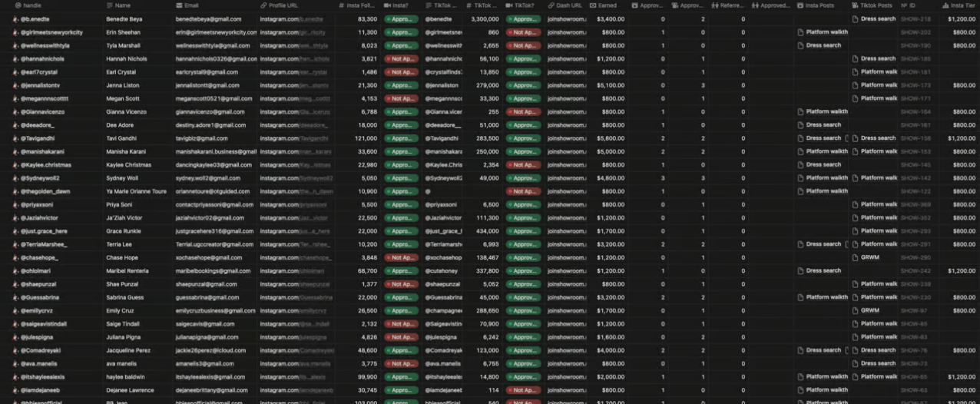Open email link tavigbiz@gmail.com
The height and width of the screenshot is (404, 980).
pos(202,138)
